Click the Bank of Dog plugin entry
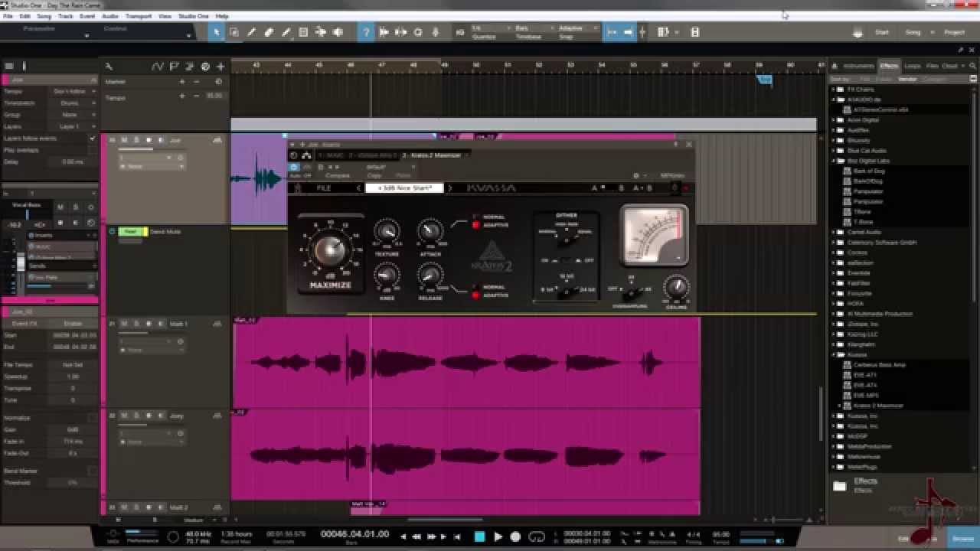 pyautogui.click(x=869, y=171)
